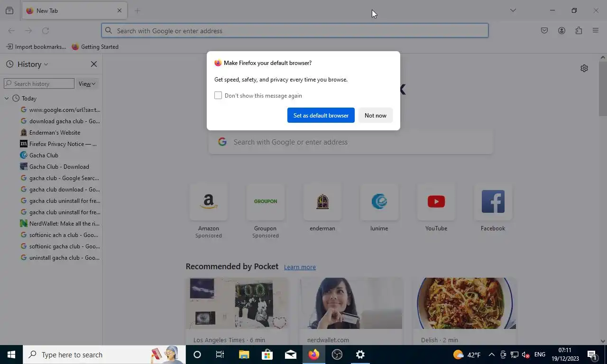The height and width of the screenshot is (364, 607).
Task: Click the page vertical scrollbar
Action: pos(603,89)
